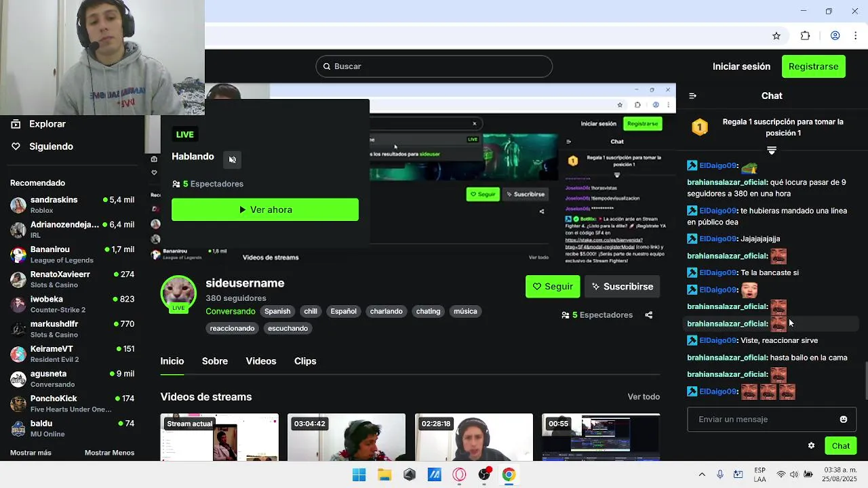Open iwobeka recommended channel

click(72, 304)
